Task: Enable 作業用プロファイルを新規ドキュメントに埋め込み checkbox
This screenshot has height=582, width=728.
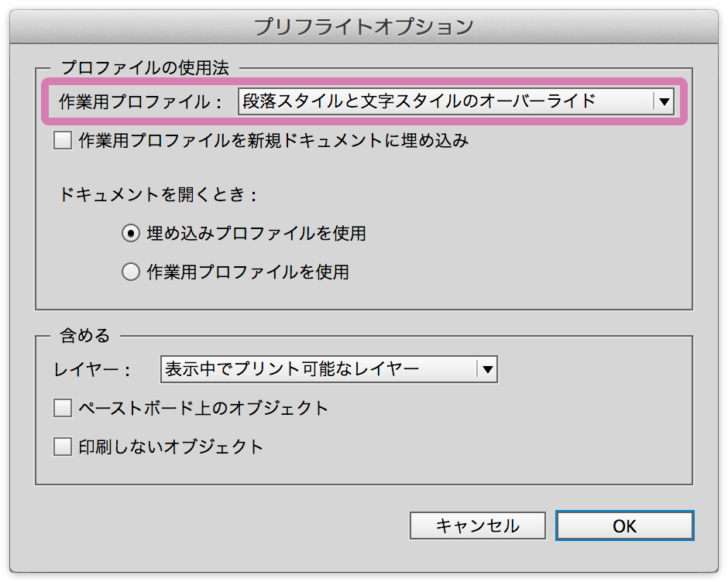Action: (x=63, y=140)
